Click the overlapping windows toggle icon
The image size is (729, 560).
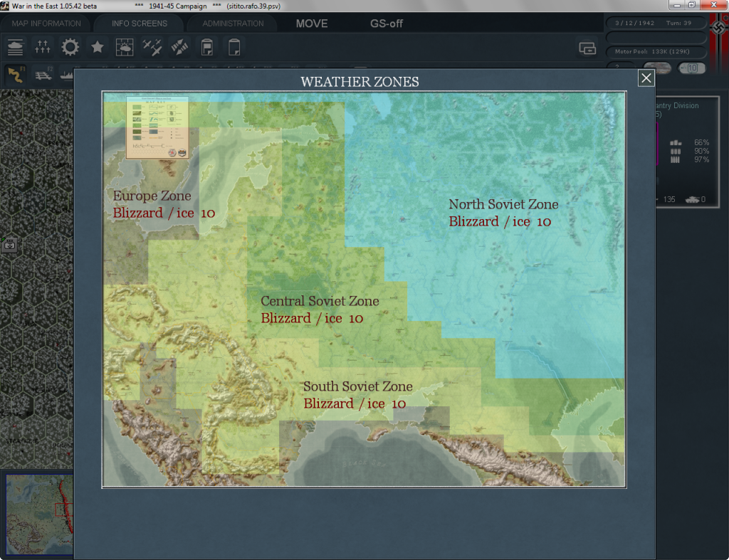coord(587,48)
